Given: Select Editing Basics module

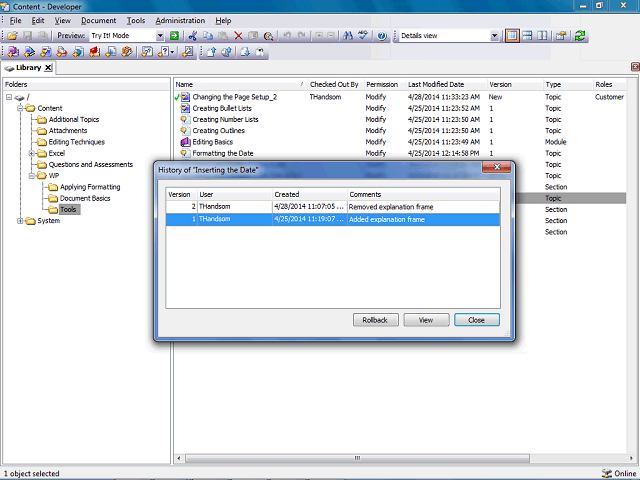Looking at the screenshot, I should [213, 142].
